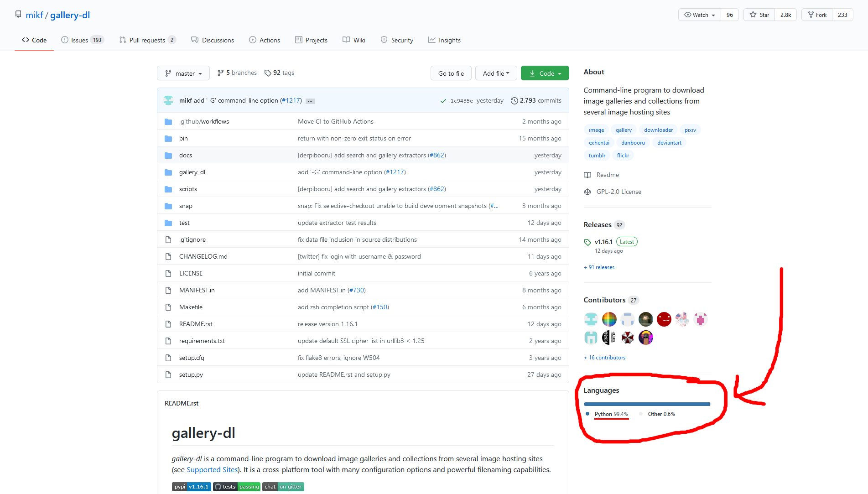Image resolution: width=868 pixels, height=494 pixels.
Task: Open requirements.txt file
Action: pyautogui.click(x=202, y=341)
